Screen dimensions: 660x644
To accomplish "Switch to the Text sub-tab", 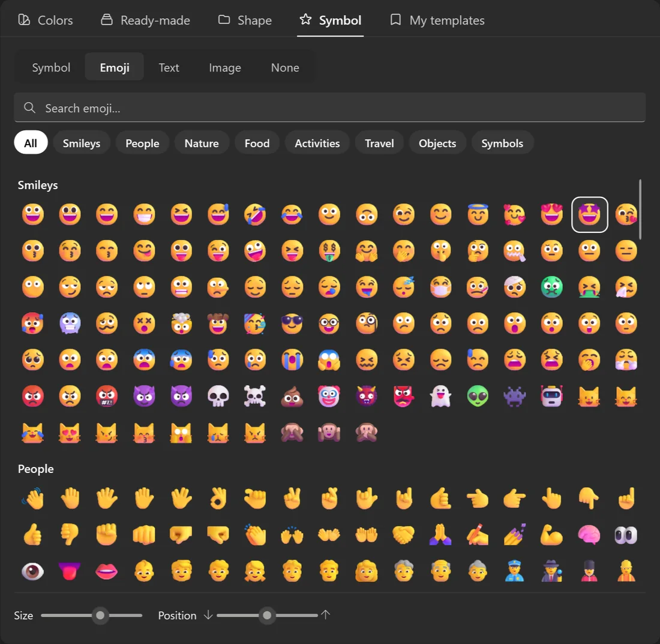I will point(169,67).
